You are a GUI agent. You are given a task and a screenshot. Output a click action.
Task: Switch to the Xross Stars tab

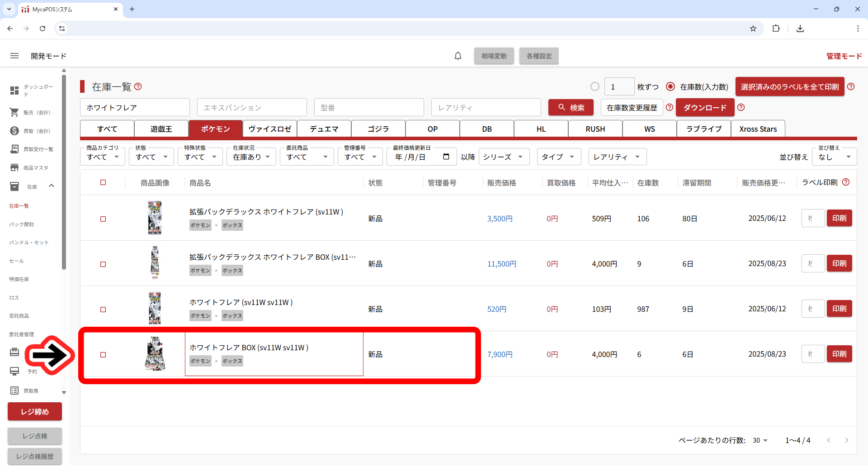tap(758, 129)
